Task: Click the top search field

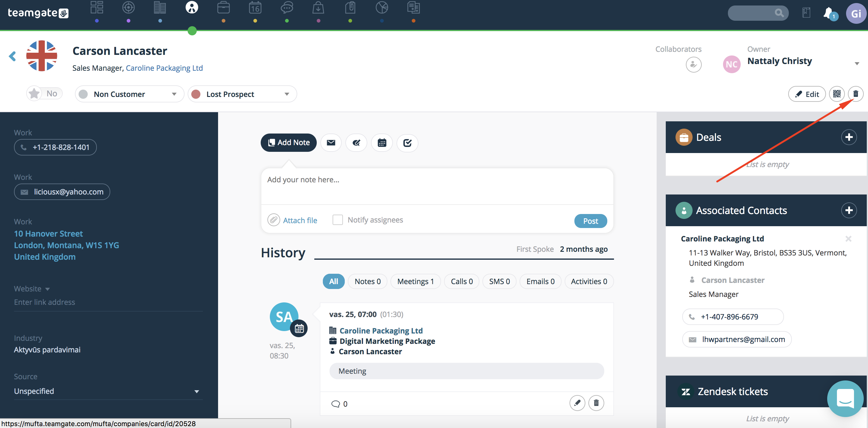Action: click(758, 13)
